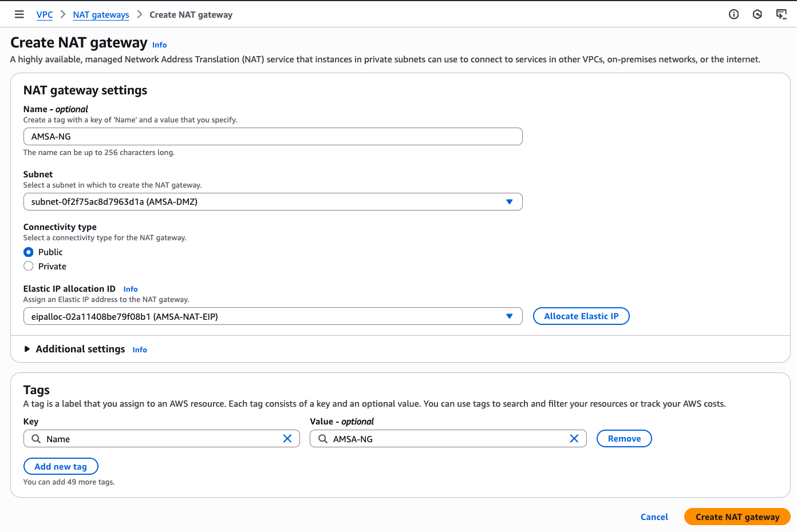The width and height of the screenshot is (797, 532).
Task: Open the Subnet dropdown
Action: click(273, 202)
